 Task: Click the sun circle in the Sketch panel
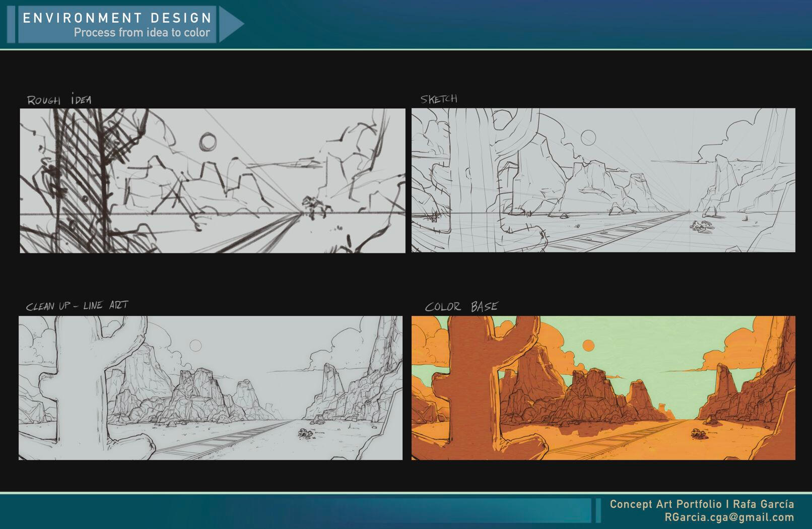pyautogui.click(x=588, y=137)
